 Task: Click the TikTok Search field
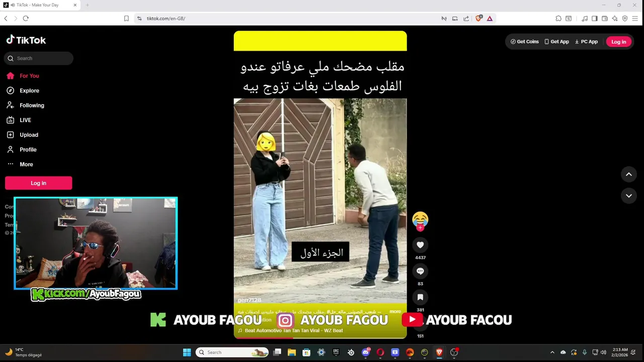pyautogui.click(x=39, y=58)
